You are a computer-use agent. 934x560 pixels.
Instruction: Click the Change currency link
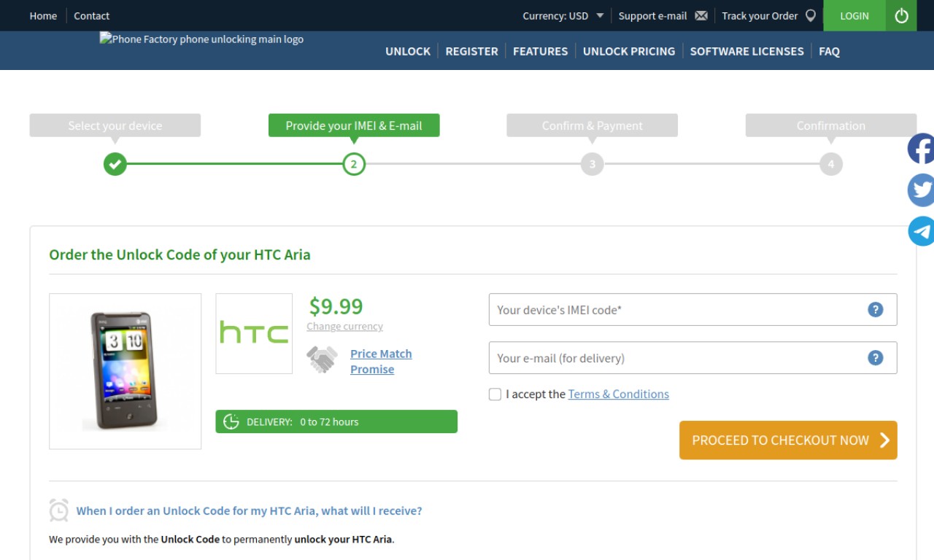click(344, 327)
